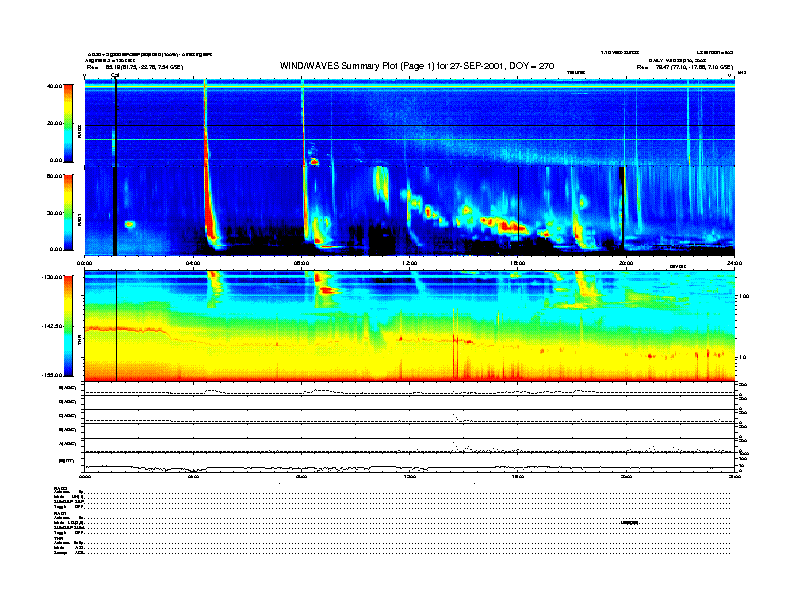Click the top-left position readout text
This screenshot has height=612, width=792.
pyautogui.click(x=135, y=67)
